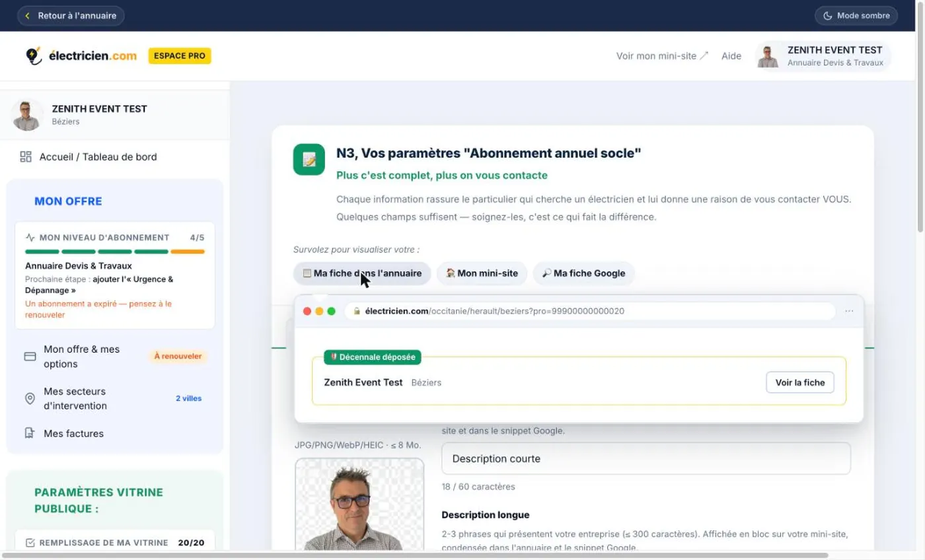The width and height of the screenshot is (925, 560).
Task: Click the expired subscription warning text
Action: click(98, 309)
